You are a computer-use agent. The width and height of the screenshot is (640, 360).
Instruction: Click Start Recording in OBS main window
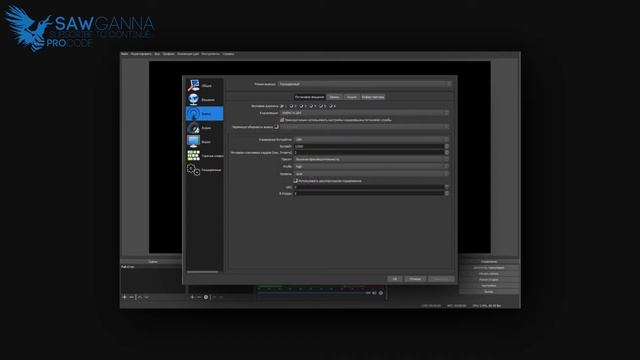click(x=489, y=273)
